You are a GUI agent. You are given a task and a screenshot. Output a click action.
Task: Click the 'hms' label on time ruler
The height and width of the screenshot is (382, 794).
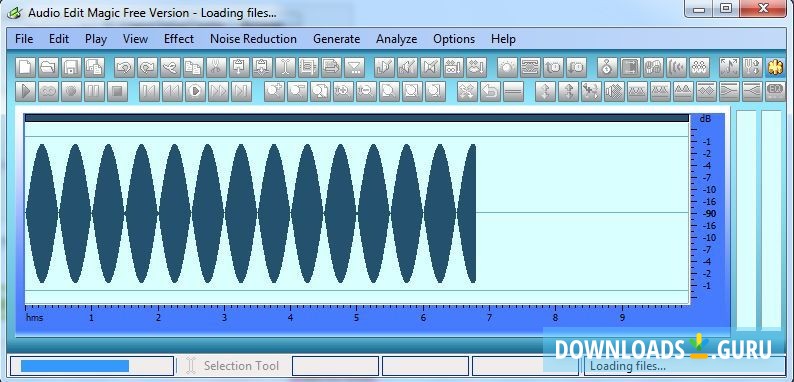pyautogui.click(x=34, y=318)
